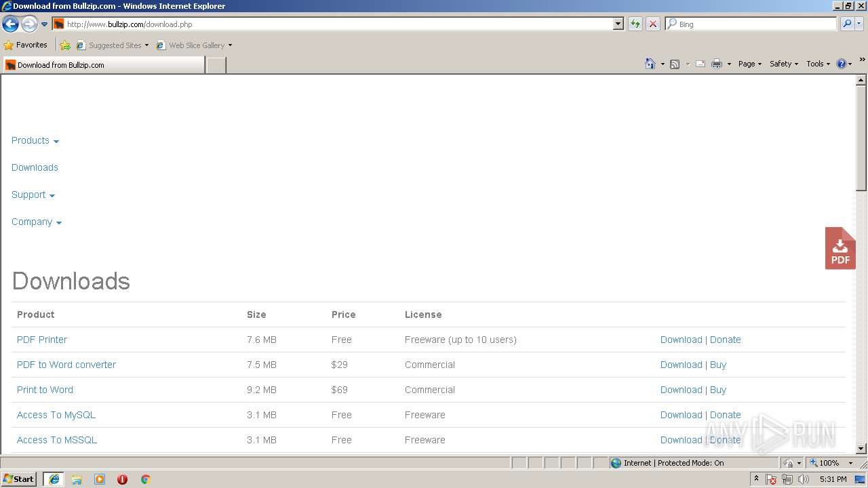Click the Home icon in command bar

[650, 64]
